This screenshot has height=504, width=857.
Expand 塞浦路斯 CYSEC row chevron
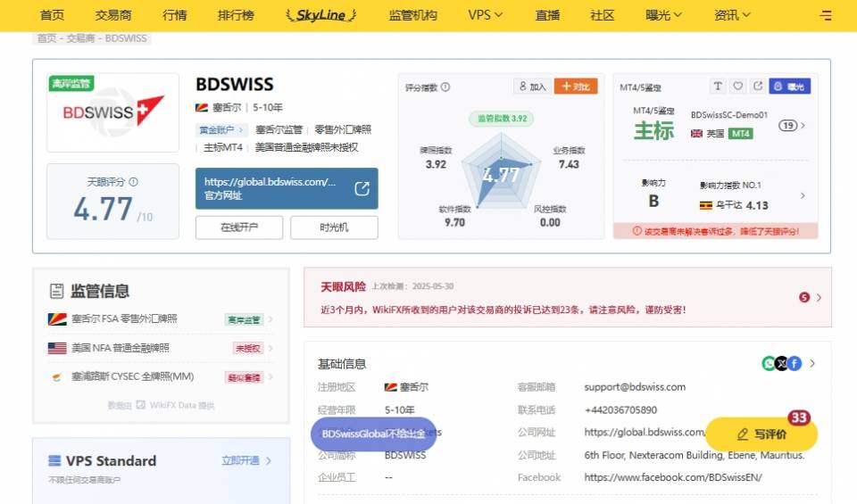coord(270,376)
